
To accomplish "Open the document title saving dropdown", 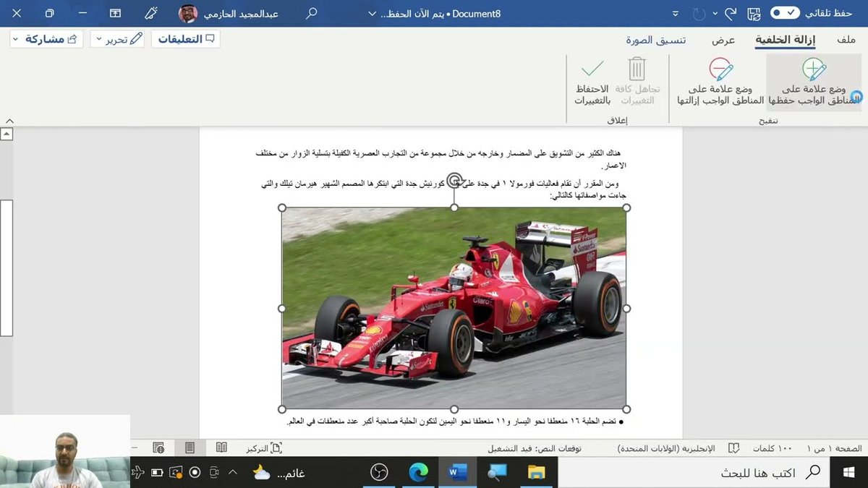I will pyautogui.click(x=373, y=14).
